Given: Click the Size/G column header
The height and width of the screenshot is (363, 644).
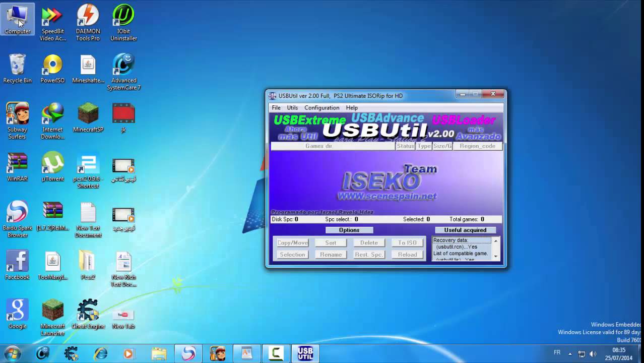Looking at the screenshot, I should coord(442,146).
